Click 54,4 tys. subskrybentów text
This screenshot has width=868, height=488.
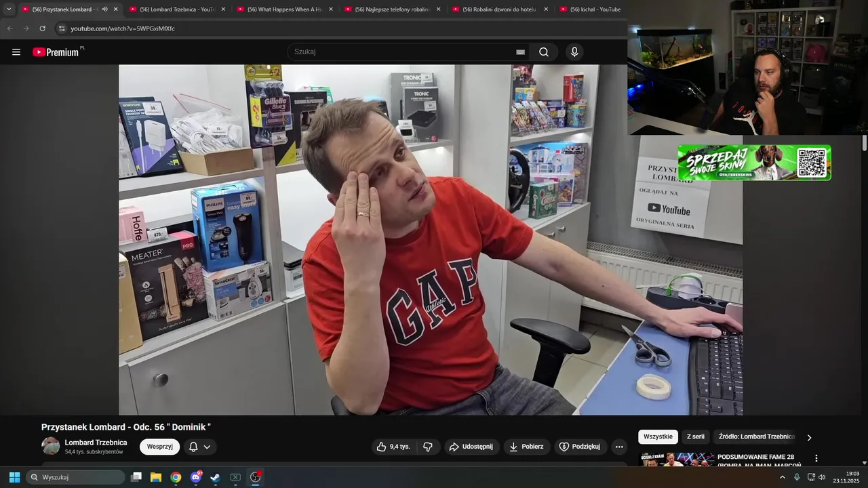coord(94,452)
